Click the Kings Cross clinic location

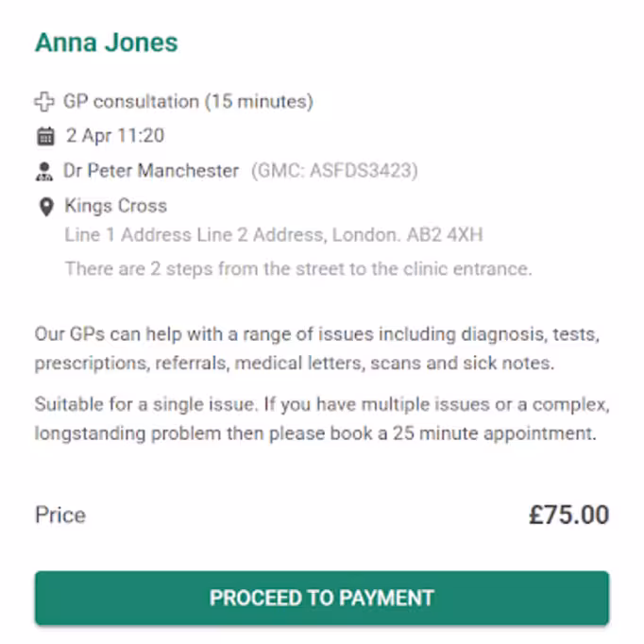pos(115,206)
